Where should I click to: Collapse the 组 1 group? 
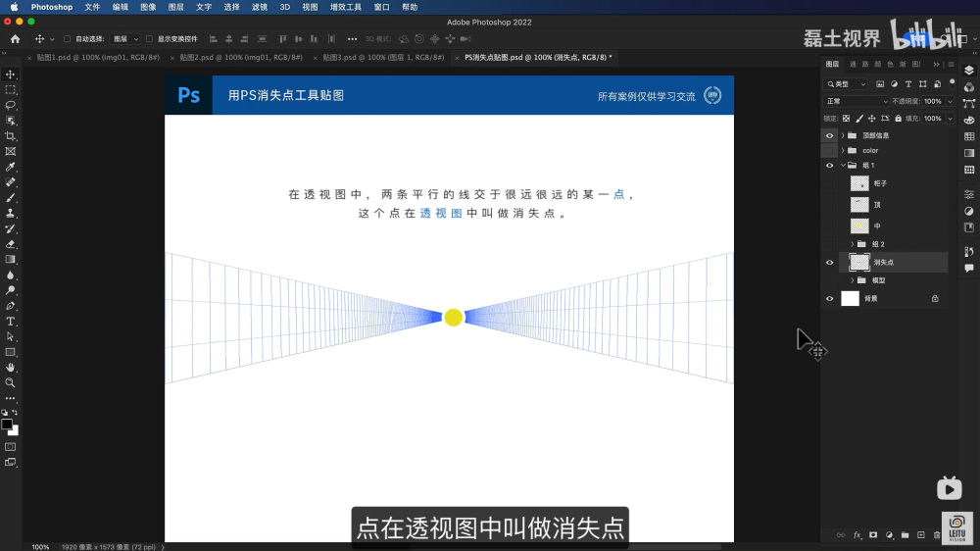[x=843, y=166]
